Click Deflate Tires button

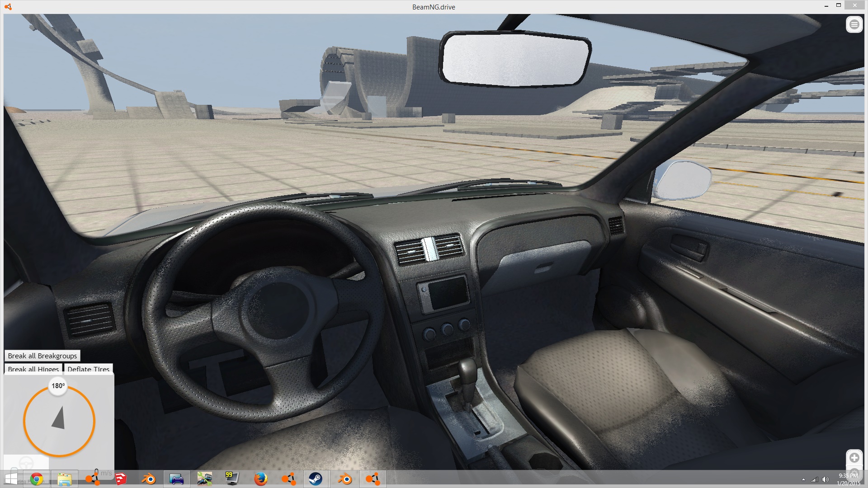click(89, 369)
